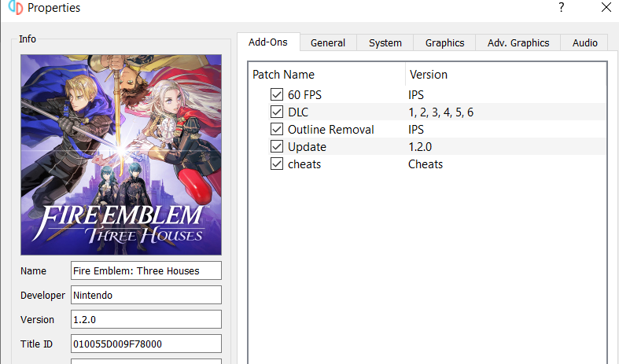Open the System tab

[385, 42]
